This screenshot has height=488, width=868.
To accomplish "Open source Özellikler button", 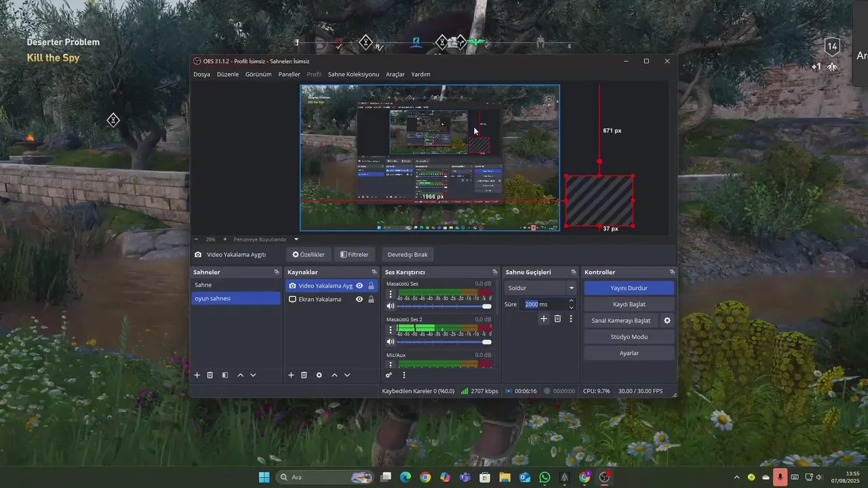I will 309,255.
